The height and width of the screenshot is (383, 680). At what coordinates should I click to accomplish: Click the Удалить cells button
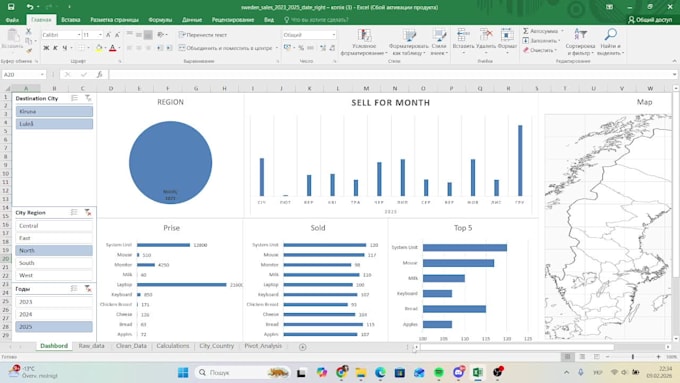[486, 41]
